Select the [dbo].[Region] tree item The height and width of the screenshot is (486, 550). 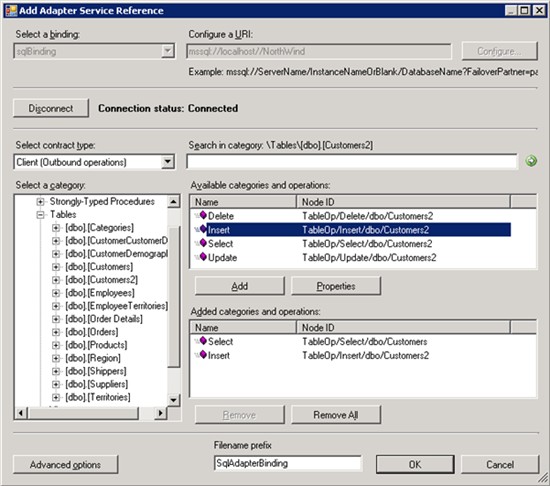pos(93,358)
